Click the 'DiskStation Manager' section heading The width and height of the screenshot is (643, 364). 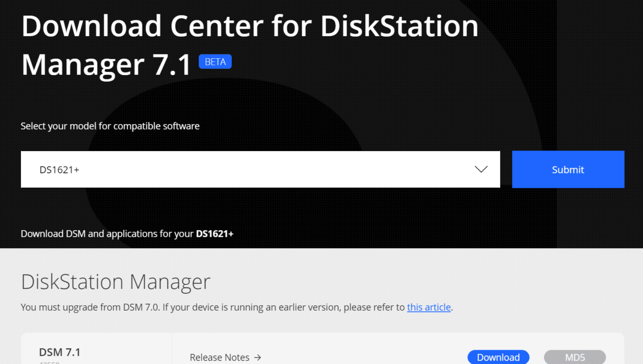115,282
